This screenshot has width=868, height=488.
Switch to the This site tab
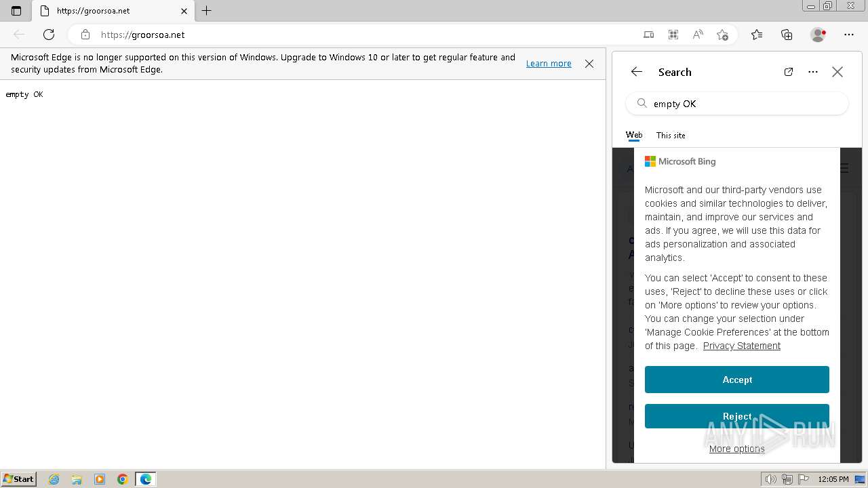point(671,135)
